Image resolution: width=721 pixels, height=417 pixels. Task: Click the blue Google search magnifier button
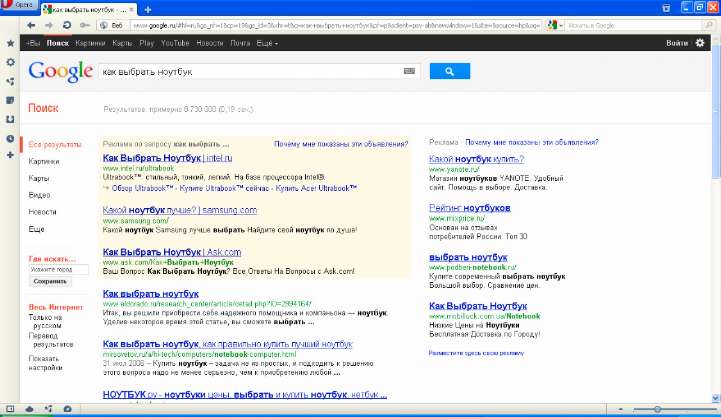[x=450, y=71]
